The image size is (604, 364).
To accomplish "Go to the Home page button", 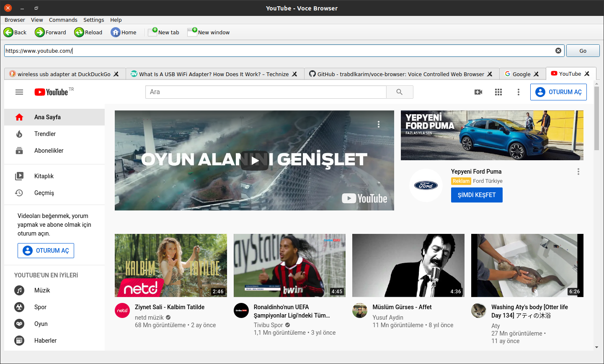I will click(124, 32).
